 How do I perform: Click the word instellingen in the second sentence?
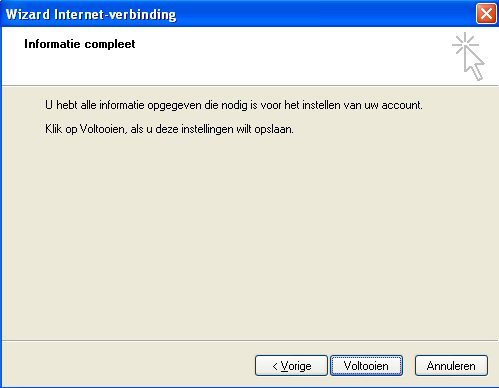[207, 129]
